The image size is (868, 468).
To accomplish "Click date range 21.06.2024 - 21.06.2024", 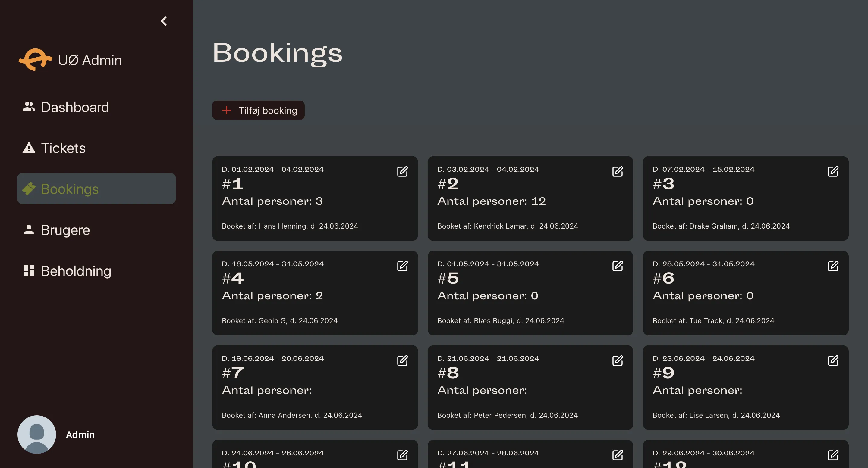I will [x=488, y=359].
